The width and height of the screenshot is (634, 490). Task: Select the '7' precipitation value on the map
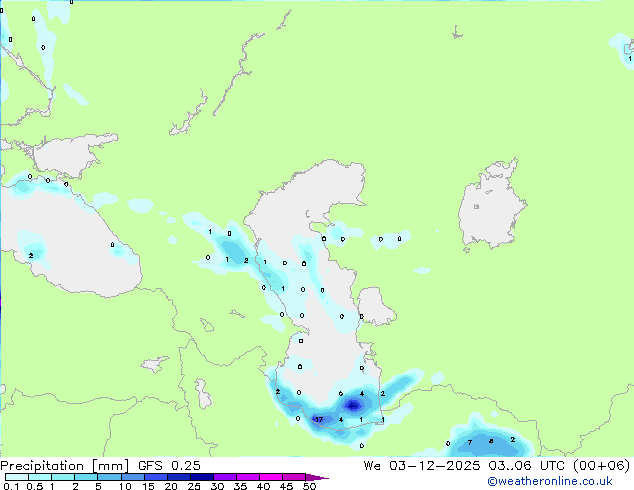point(469,442)
